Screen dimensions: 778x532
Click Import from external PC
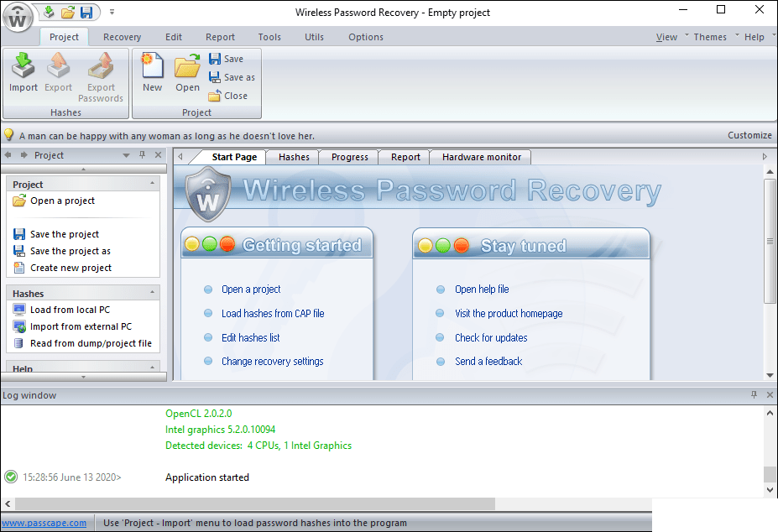pyautogui.click(x=72, y=326)
